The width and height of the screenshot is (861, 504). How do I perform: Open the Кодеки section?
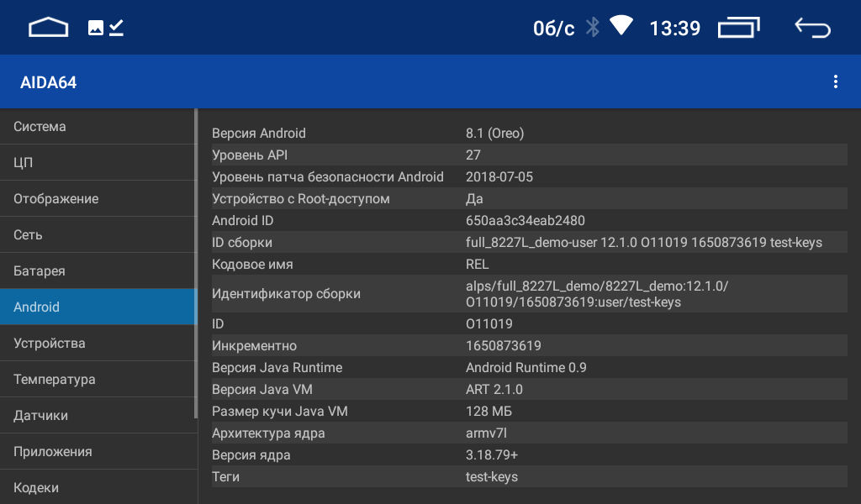click(98, 487)
